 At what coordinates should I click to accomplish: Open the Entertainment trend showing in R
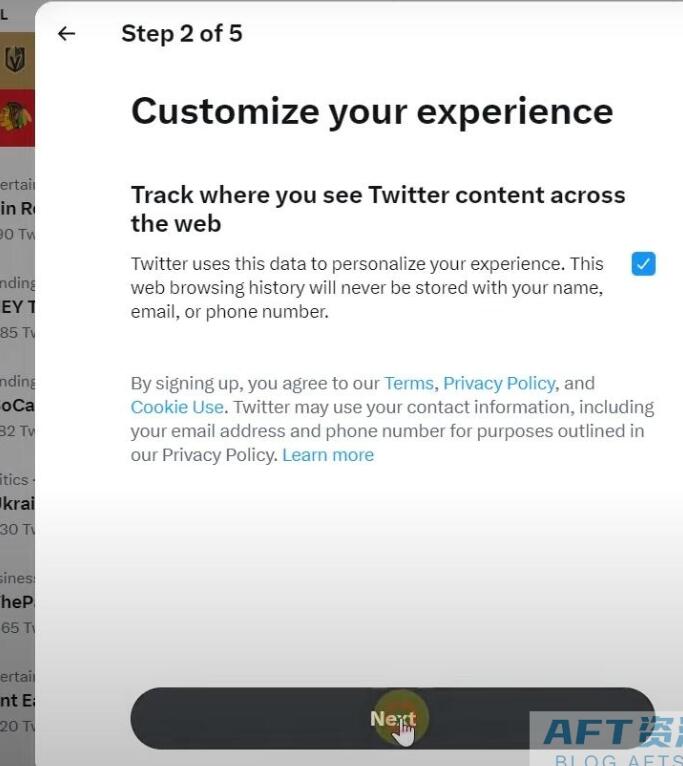[x=18, y=208]
